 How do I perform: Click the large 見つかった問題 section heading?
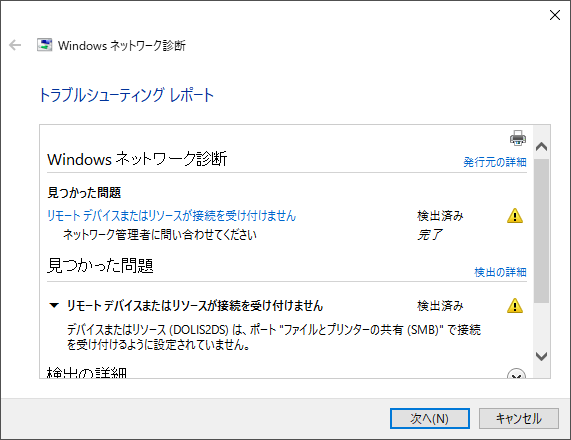pos(101,266)
